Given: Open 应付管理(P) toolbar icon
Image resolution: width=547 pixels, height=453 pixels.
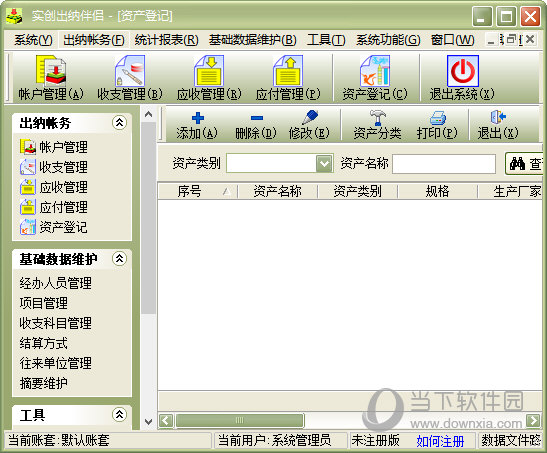Looking at the screenshot, I should 287,78.
